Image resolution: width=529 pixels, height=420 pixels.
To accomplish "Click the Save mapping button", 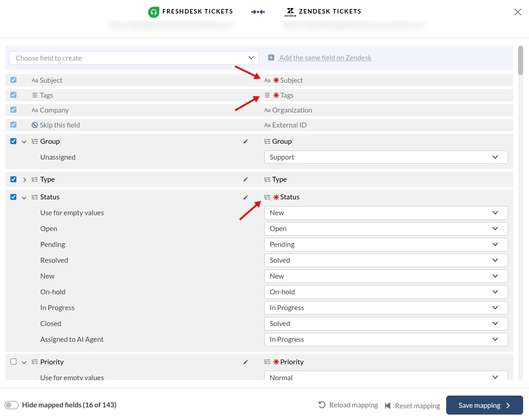I will click(485, 405).
